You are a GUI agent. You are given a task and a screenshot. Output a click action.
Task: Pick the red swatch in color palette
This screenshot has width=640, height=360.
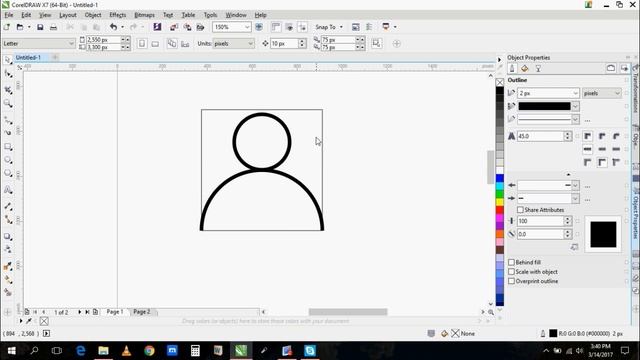(x=500, y=210)
